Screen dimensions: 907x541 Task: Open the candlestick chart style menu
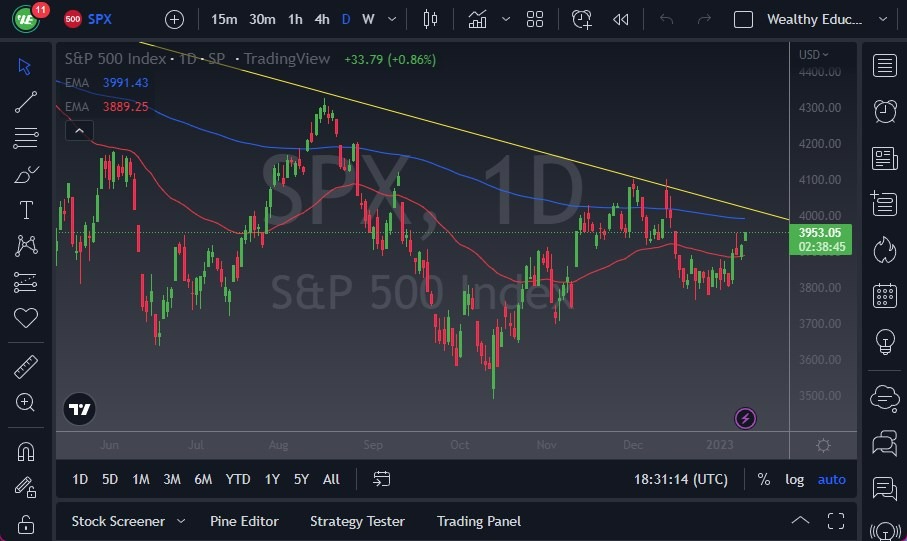[x=430, y=19]
